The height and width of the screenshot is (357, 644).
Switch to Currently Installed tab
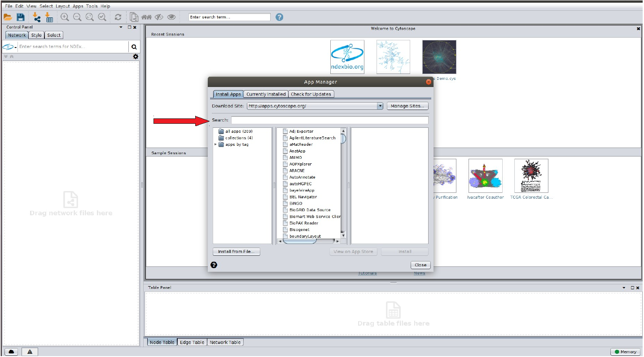(266, 94)
